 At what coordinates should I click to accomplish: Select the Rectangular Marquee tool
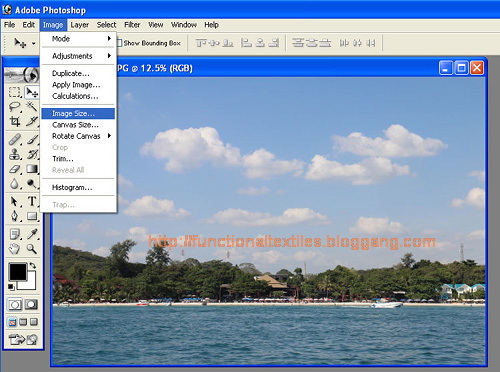point(15,92)
